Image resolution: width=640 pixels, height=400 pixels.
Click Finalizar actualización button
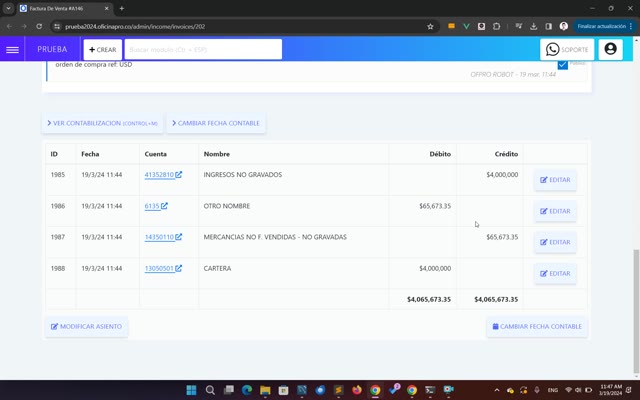(604, 26)
